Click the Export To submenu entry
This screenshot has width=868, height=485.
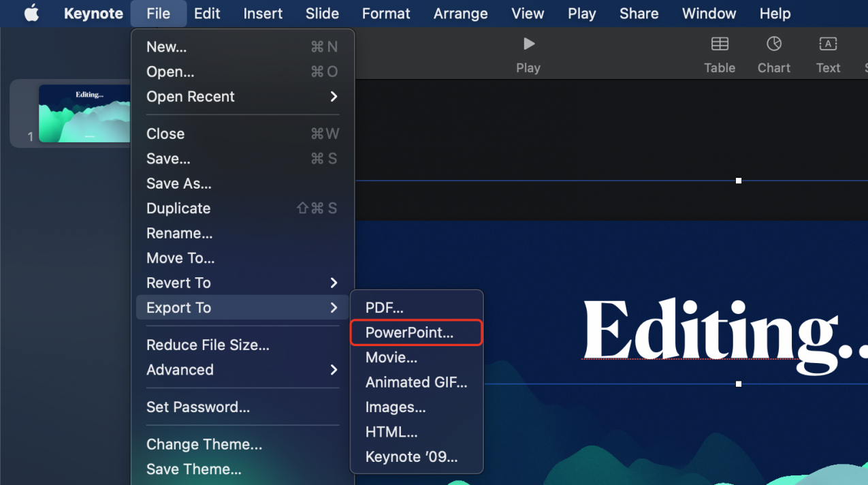[x=243, y=307]
